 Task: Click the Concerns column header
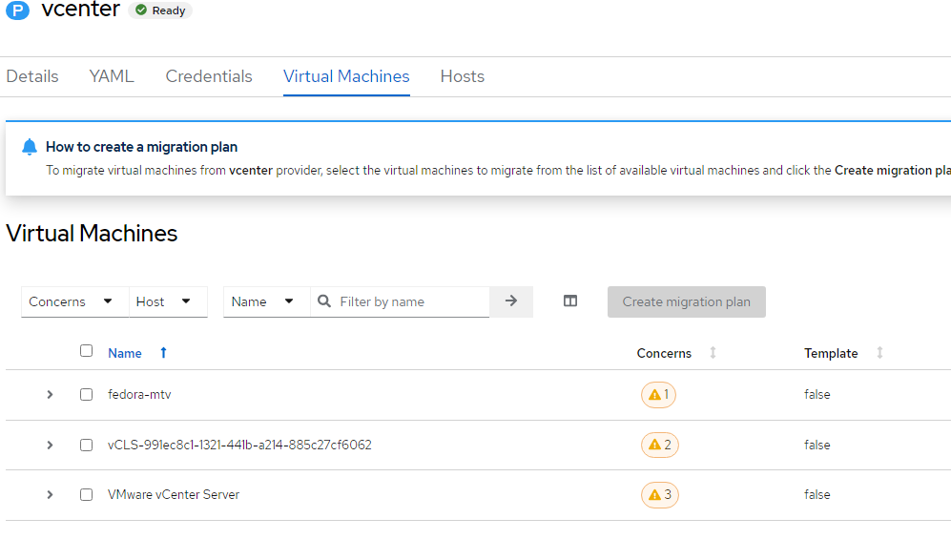[664, 353]
